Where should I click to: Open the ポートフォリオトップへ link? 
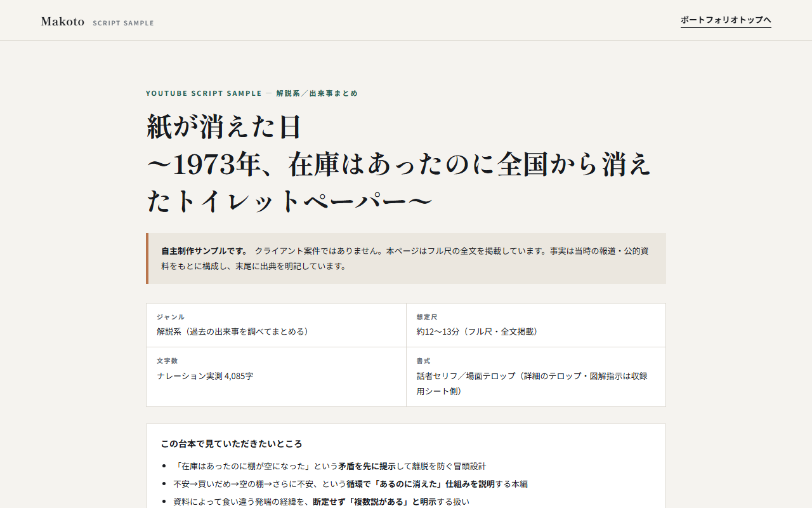click(x=726, y=20)
